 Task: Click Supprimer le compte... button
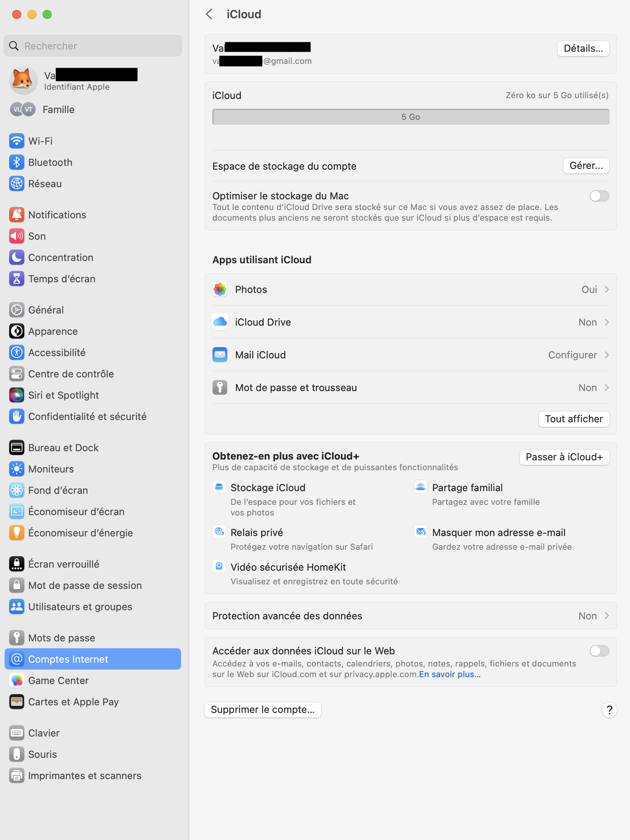263,710
